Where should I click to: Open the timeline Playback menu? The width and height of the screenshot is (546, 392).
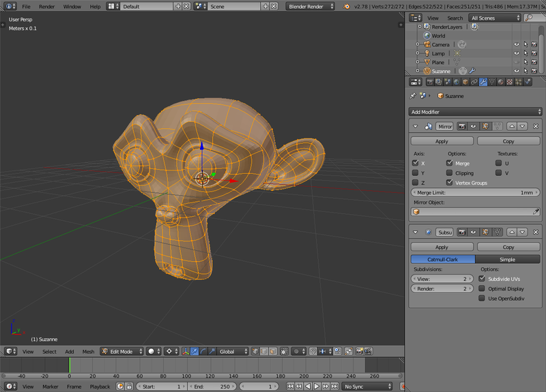click(x=100, y=387)
